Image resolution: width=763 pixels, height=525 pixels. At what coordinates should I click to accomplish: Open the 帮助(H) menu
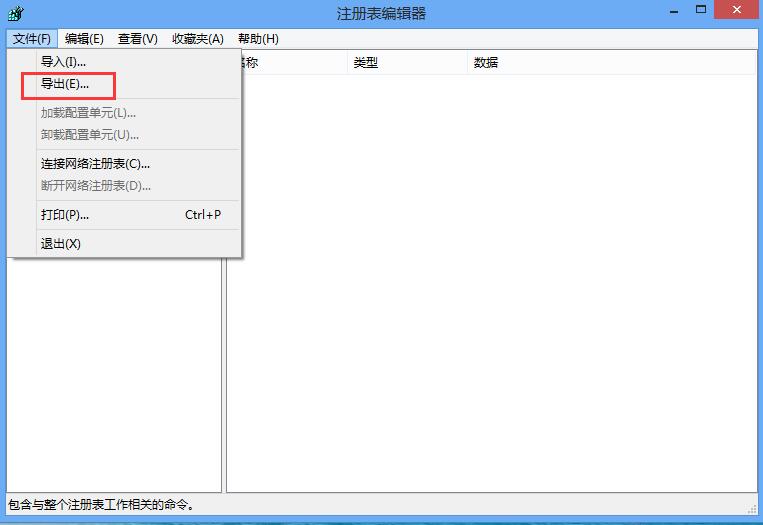point(258,39)
